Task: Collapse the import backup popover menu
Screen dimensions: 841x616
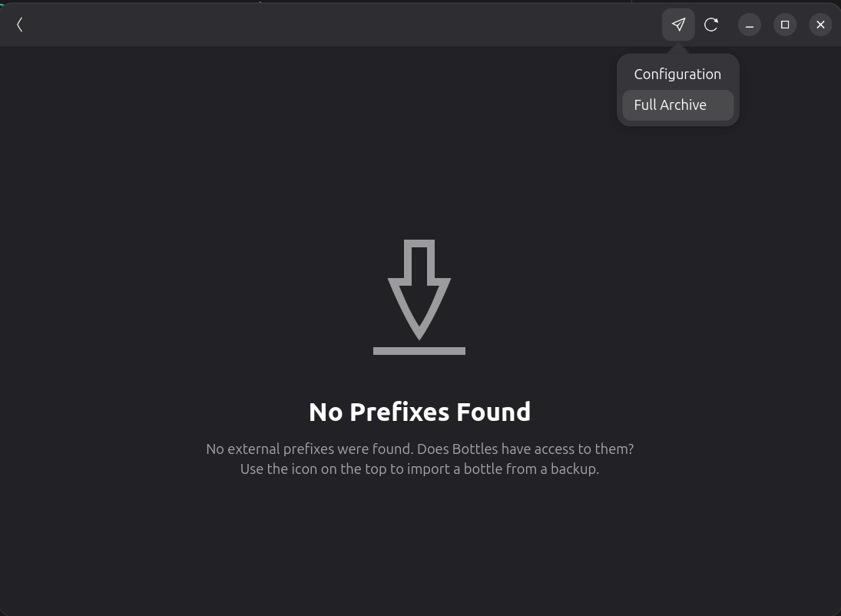Action: coord(678,25)
